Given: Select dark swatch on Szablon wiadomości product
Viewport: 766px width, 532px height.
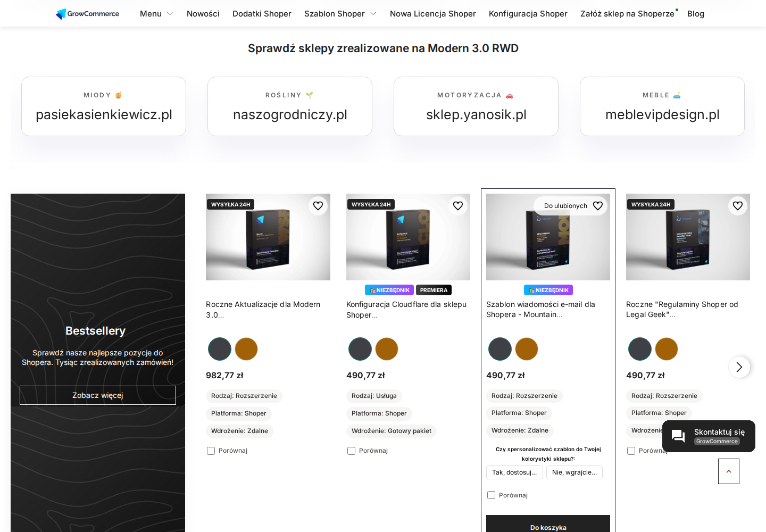Looking at the screenshot, I should point(500,349).
